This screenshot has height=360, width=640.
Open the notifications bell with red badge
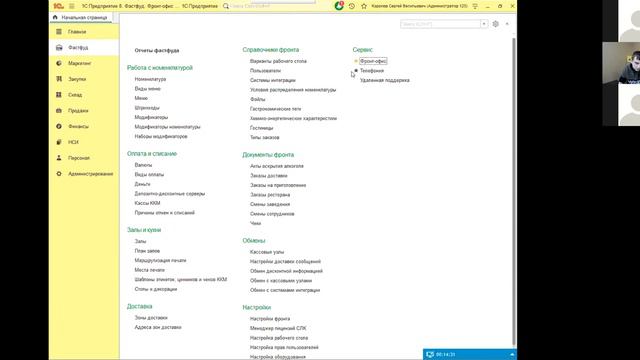339,6
